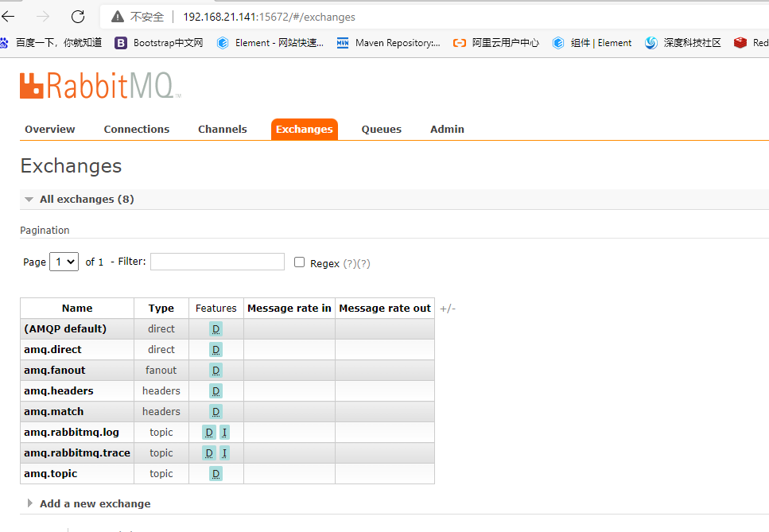This screenshot has height=532, width=769.
Task: Click the D icon on the AMQP default exchange
Action: [215, 328]
